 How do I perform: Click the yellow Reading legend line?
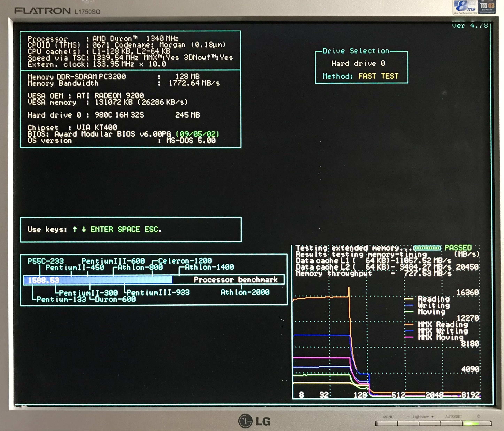coord(408,299)
